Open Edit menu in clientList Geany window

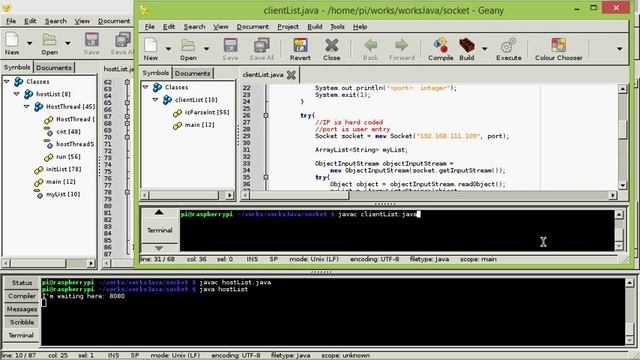169,27
